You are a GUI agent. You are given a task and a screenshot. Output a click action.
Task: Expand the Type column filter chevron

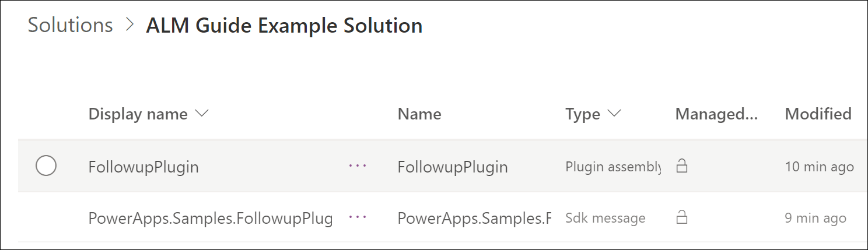(614, 114)
